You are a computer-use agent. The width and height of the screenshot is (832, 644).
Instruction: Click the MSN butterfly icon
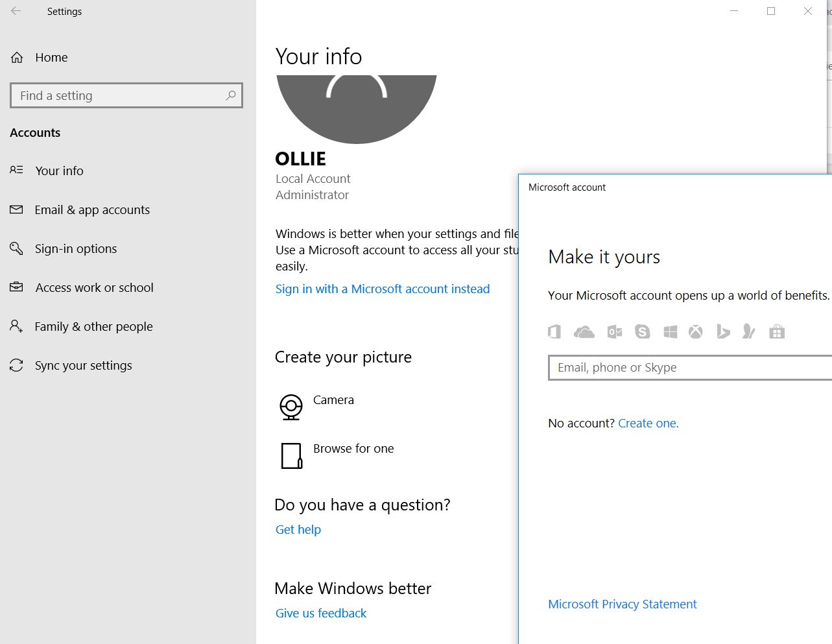coord(749,332)
